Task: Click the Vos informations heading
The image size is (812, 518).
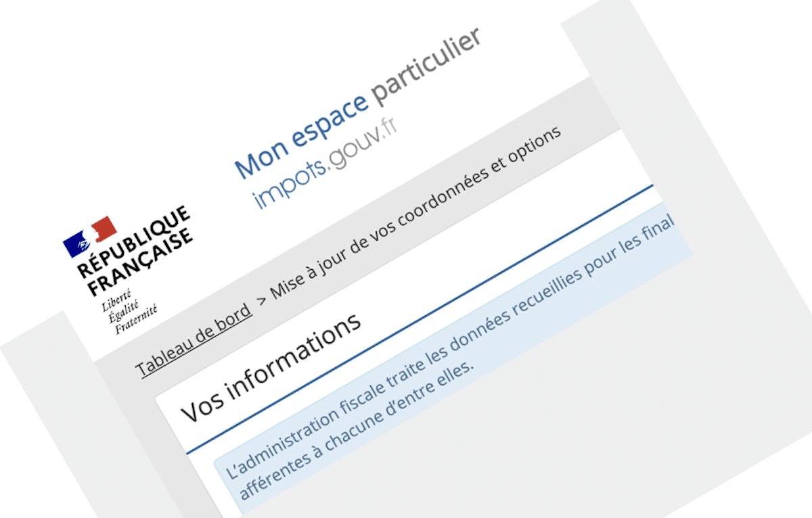Action: 271,367
